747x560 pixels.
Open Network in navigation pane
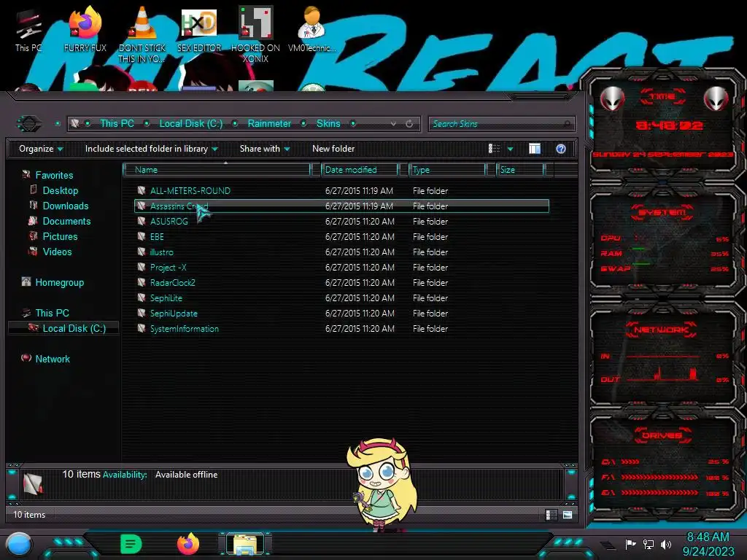(x=53, y=359)
